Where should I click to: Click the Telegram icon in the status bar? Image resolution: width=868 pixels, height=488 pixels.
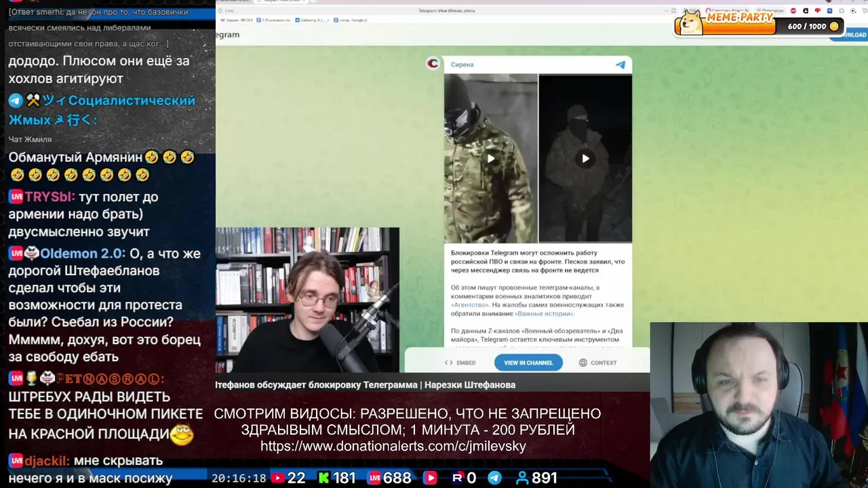495,478
